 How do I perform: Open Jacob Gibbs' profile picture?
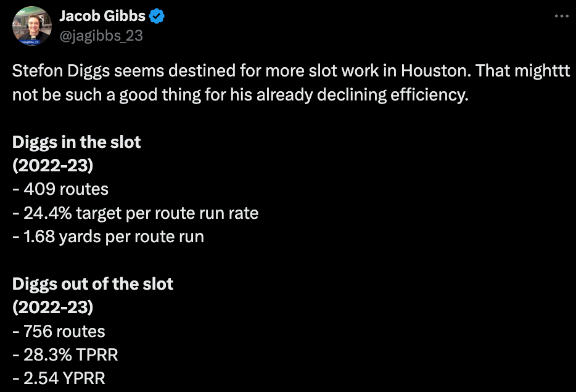coord(32,26)
